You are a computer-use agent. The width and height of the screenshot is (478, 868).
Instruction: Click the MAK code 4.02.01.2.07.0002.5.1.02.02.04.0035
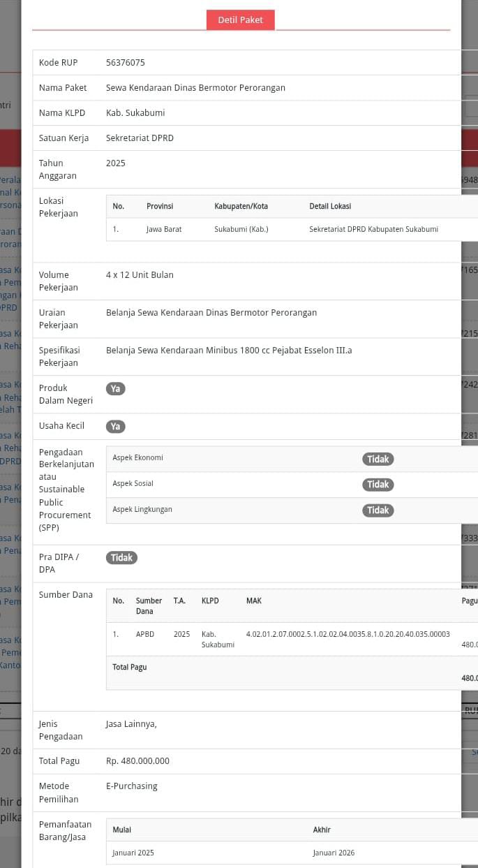click(348, 634)
